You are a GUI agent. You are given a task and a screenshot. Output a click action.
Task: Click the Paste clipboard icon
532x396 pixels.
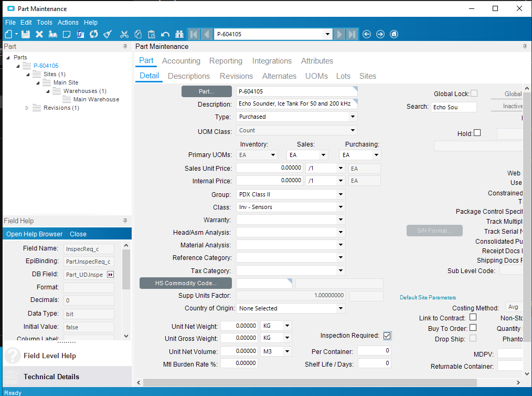click(151, 34)
